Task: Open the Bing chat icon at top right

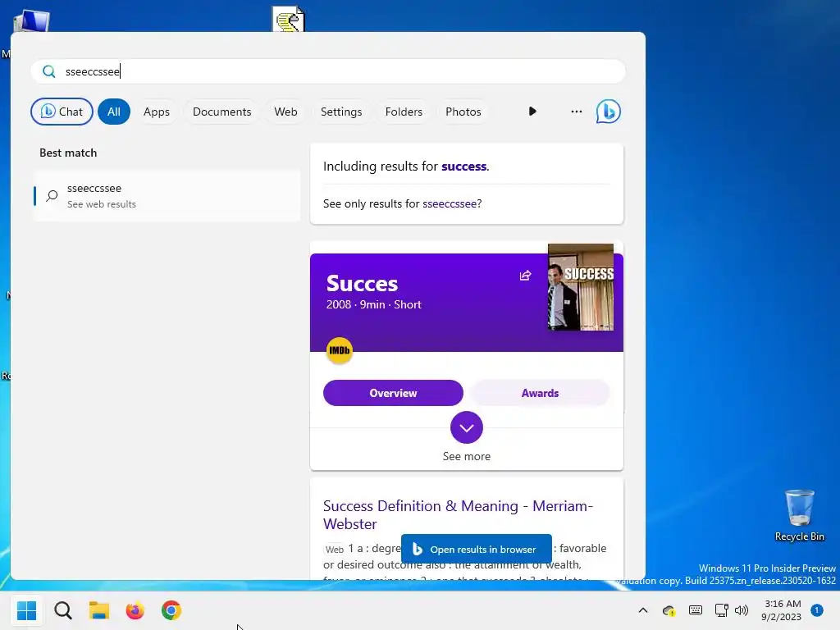Action: (x=608, y=112)
